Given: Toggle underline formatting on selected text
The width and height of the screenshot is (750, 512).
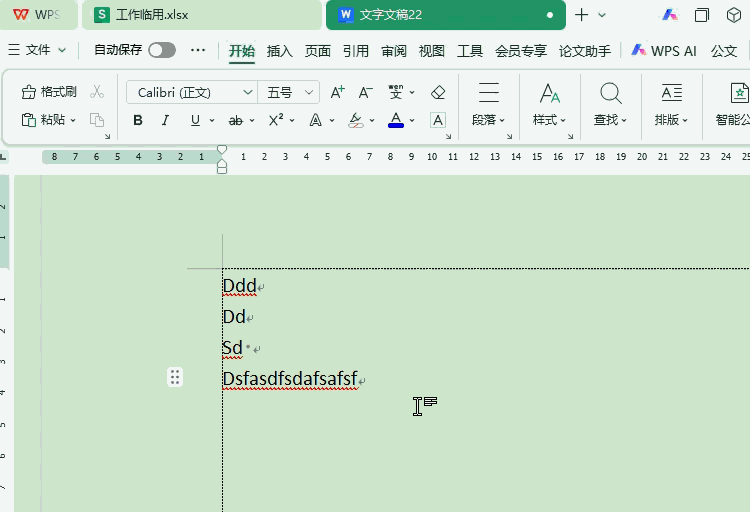Looking at the screenshot, I should (x=195, y=120).
